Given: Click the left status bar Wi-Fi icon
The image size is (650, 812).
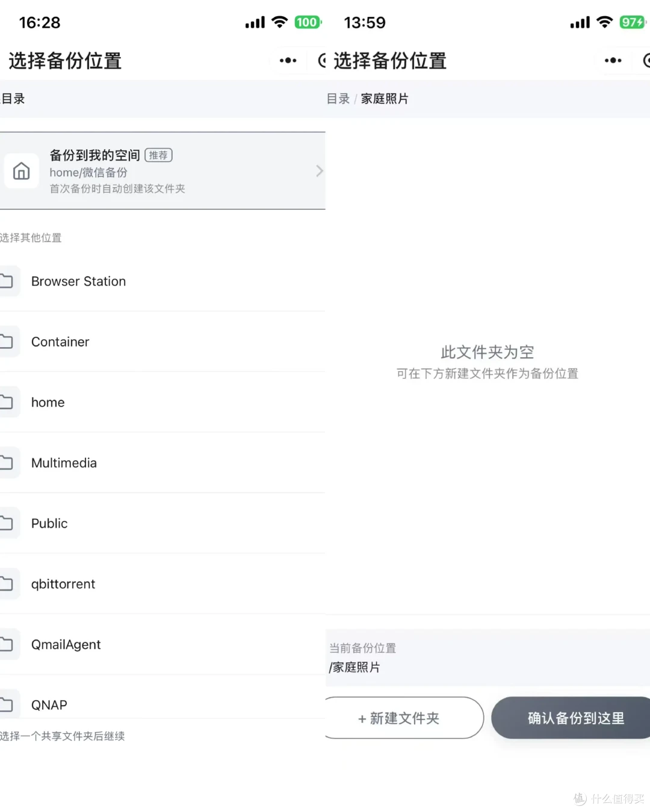Looking at the screenshot, I should coord(280,22).
